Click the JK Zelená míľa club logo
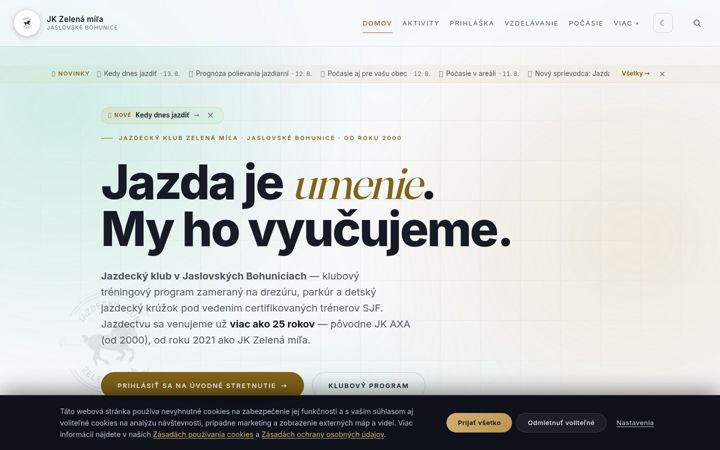The image size is (720, 450). click(27, 23)
